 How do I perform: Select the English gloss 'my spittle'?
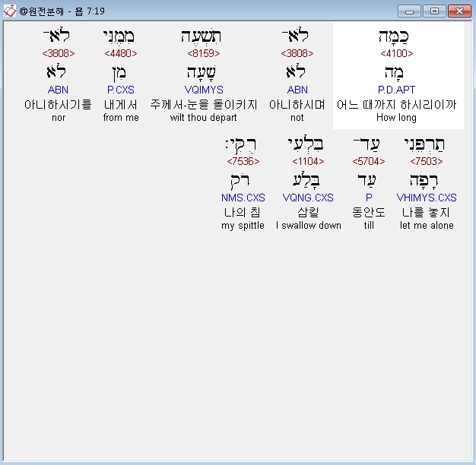click(x=243, y=226)
